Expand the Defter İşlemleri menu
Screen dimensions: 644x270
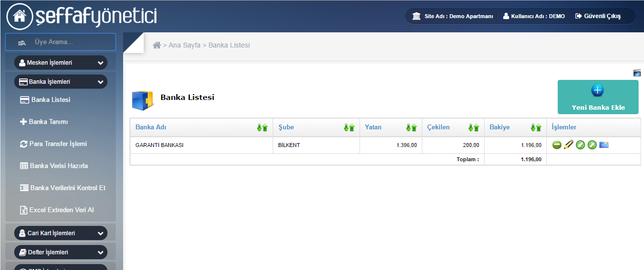click(61, 252)
